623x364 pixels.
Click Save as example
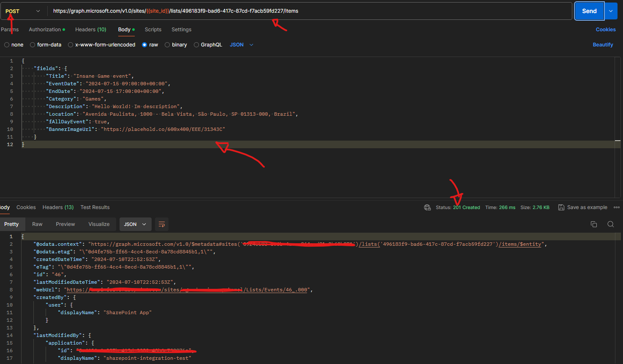coord(583,207)
